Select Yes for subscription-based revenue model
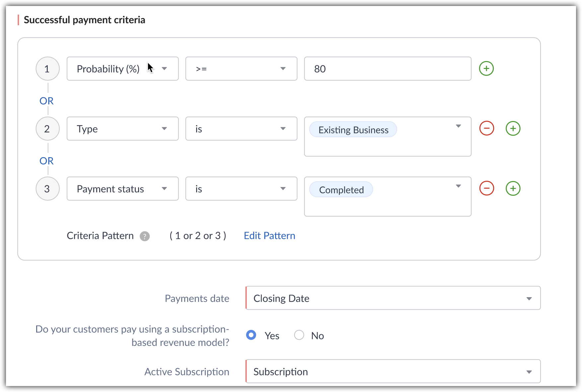Image resolution: width=582 pixels, height=392 pixels. pos(251,335)
